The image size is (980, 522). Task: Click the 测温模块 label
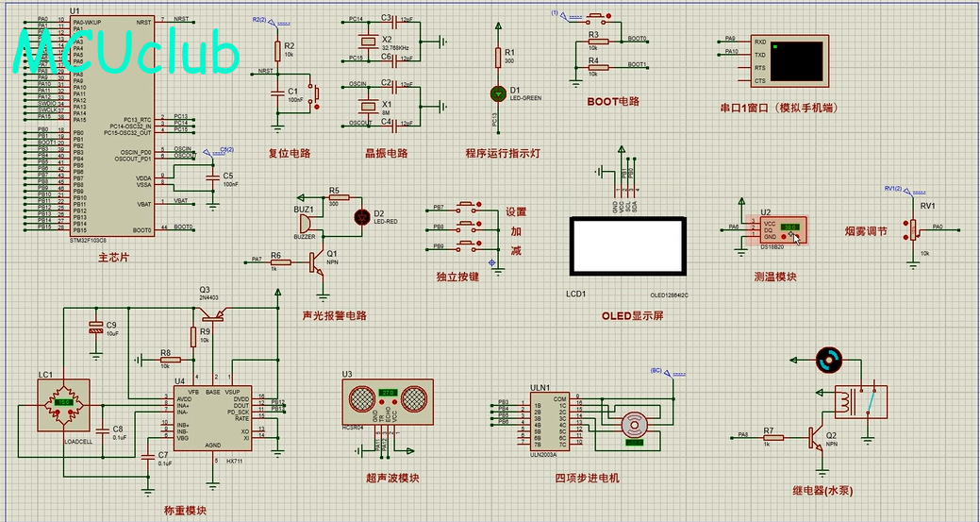[775, 277]
